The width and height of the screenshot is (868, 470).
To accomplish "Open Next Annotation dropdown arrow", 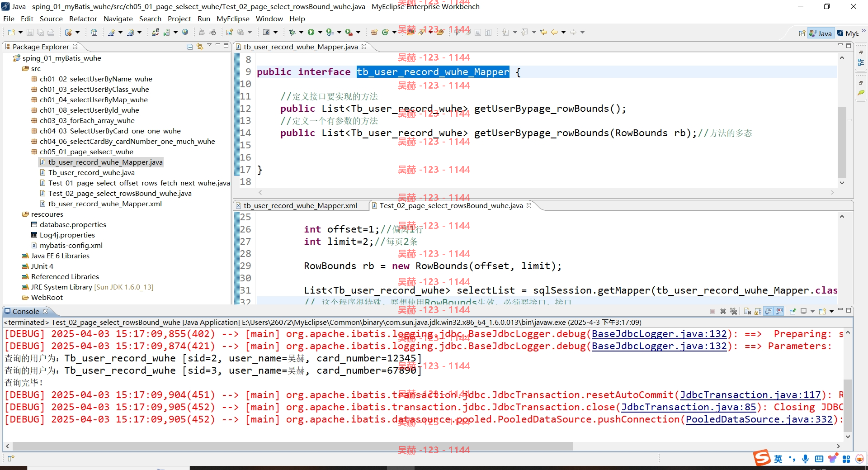I will pos(515,32).
